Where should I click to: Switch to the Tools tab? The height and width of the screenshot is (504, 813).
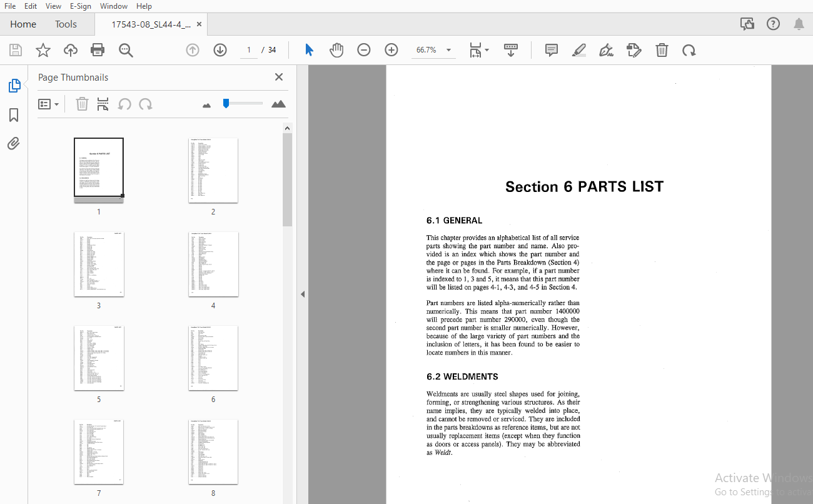(x=66, y=24)
